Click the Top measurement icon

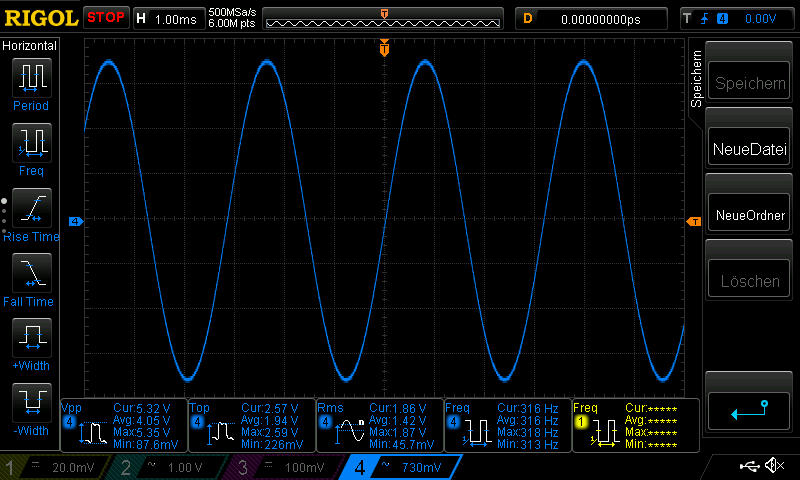220,433
